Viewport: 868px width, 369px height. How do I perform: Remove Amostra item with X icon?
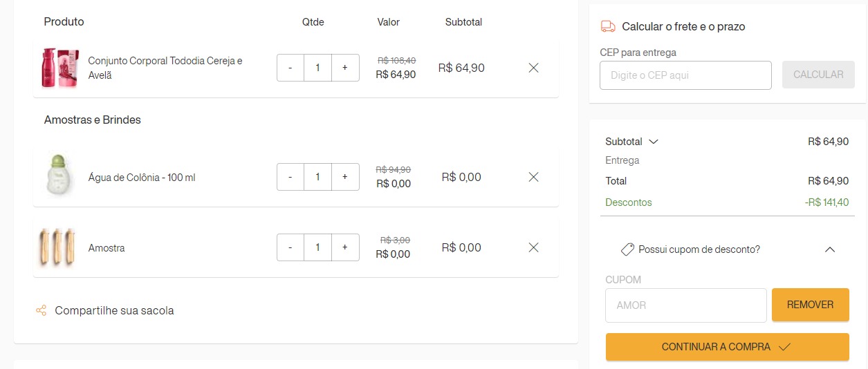(x=533, y=247)
